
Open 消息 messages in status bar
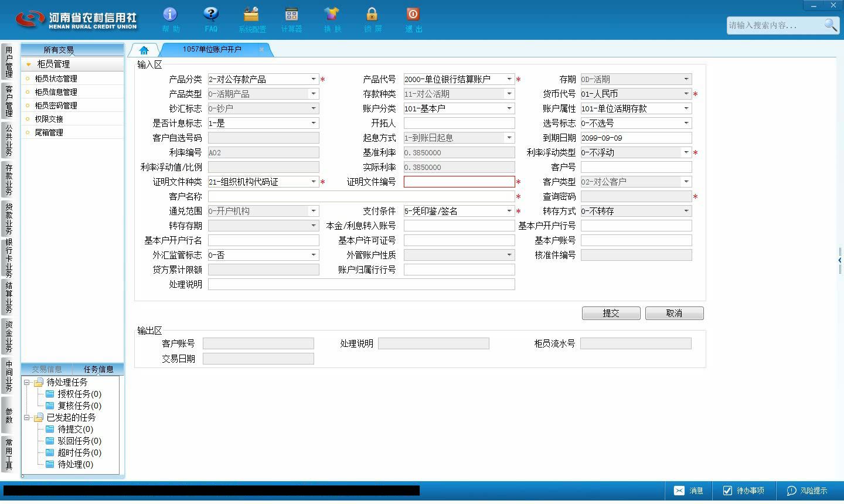point(689,491)
